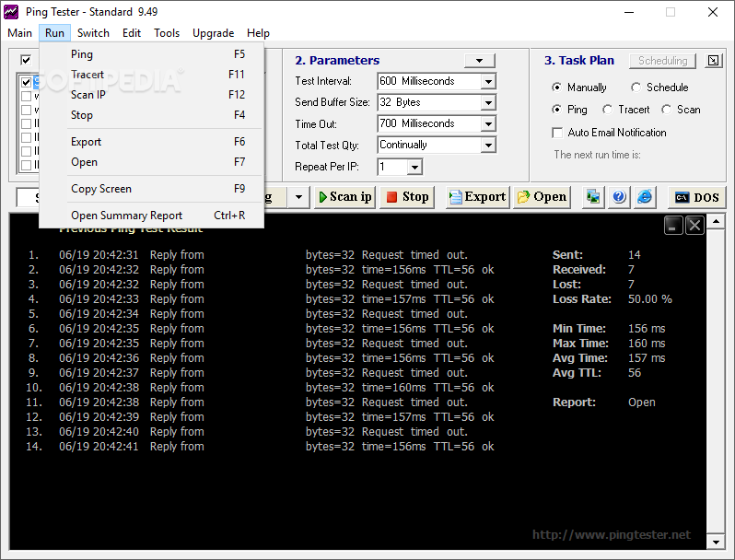
Task: Open the Edit menu
Action: tap(132, 33)
